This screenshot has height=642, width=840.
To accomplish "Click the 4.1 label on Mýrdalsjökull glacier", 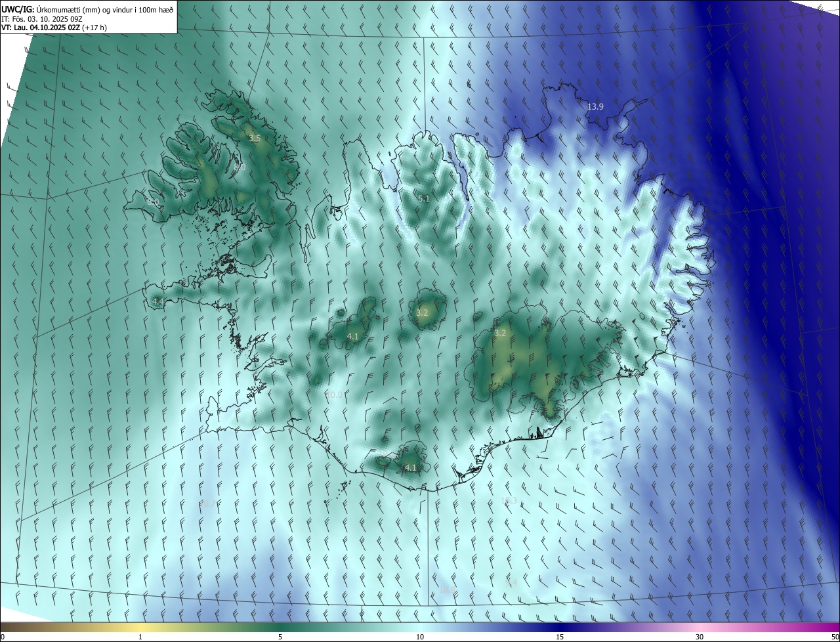I will 411,468.
